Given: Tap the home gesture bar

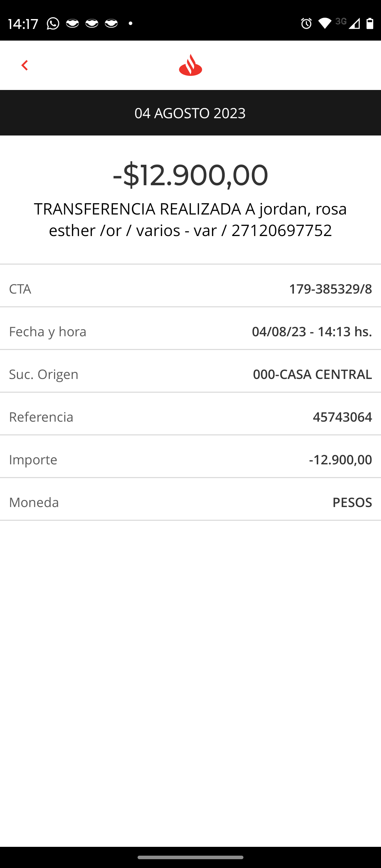Looking at the screenshot, I should click(x=190, y=857).
